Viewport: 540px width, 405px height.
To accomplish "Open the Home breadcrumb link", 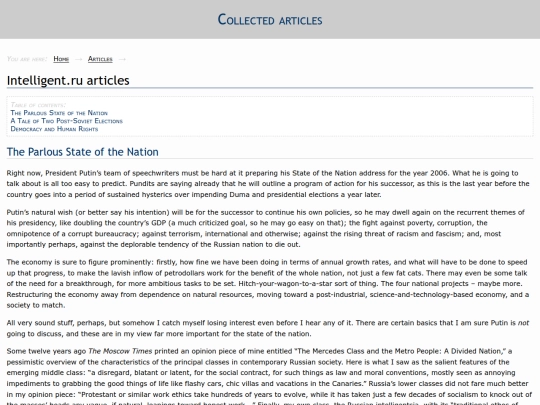I will (61, 59).
